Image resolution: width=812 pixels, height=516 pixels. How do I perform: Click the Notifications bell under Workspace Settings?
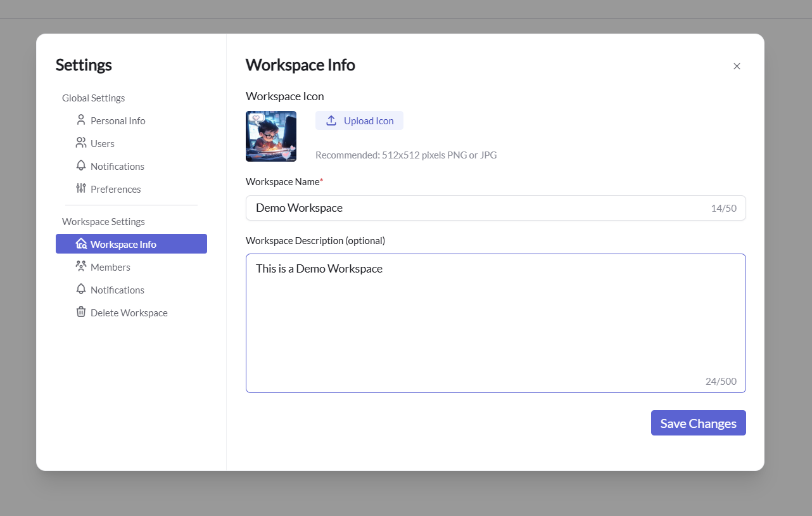81,289
